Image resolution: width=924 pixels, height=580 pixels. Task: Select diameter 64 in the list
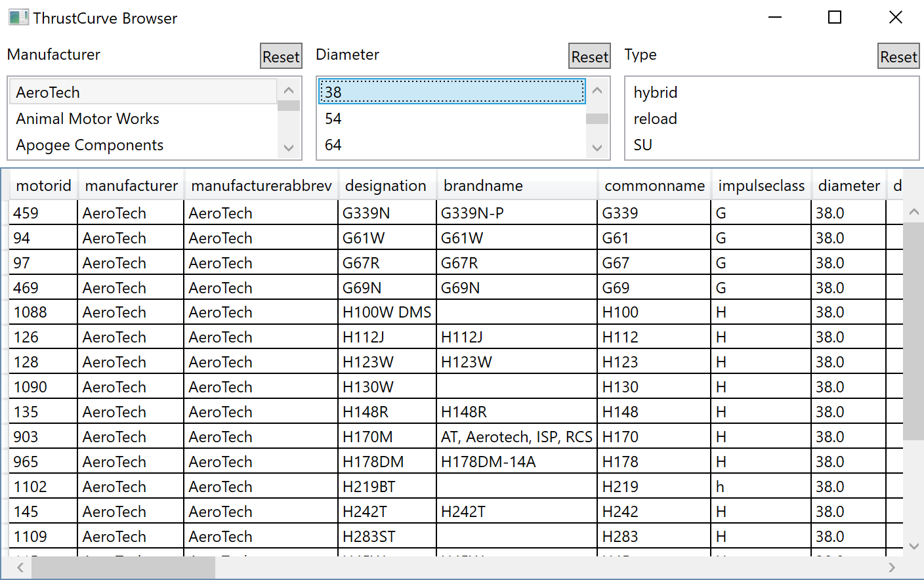(x=451, y=144)
